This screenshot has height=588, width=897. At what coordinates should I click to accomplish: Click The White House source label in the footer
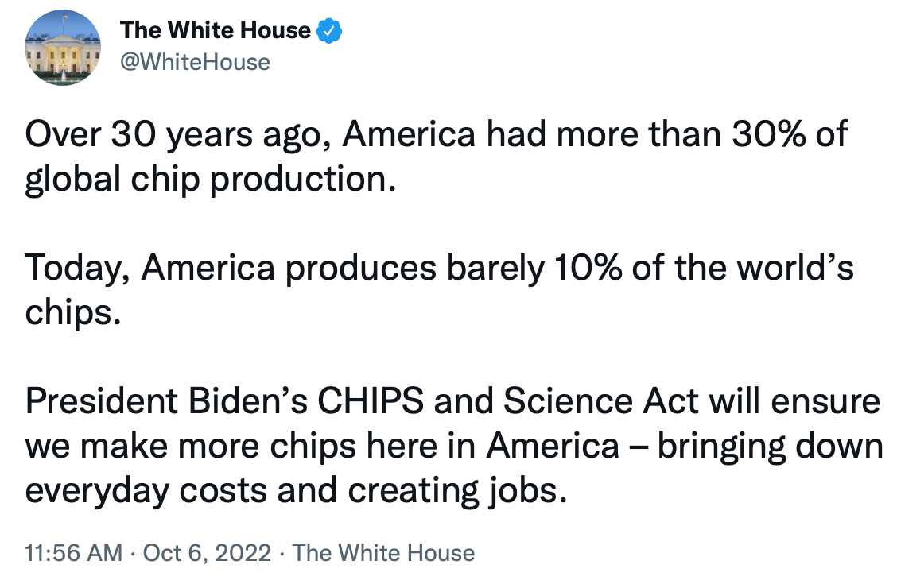[x=383, y=552]
